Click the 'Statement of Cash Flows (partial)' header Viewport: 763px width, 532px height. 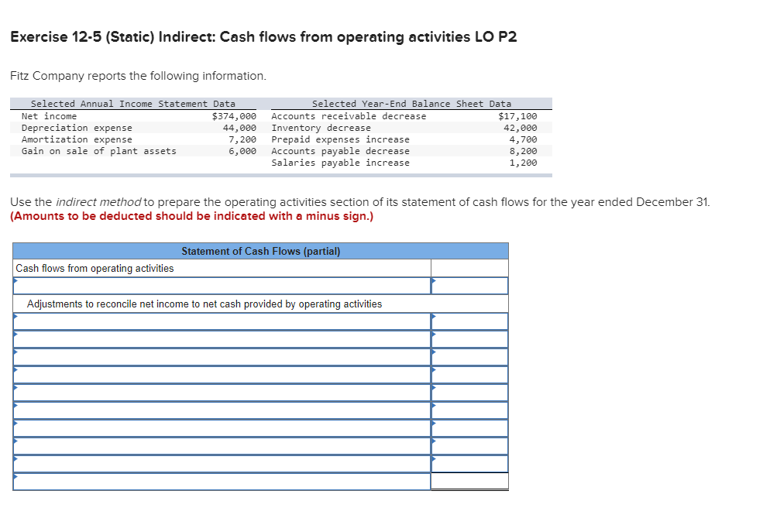[x=261, y=250]
